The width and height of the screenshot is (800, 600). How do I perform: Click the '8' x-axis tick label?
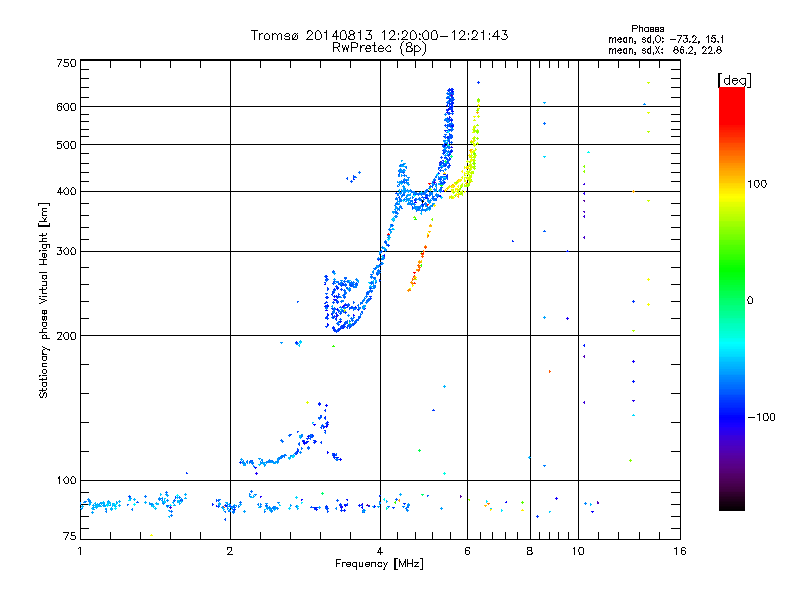530,551
